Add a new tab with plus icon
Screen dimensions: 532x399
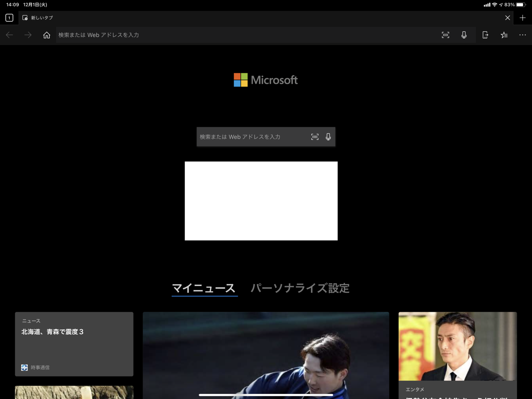click(x=523, y=18)
